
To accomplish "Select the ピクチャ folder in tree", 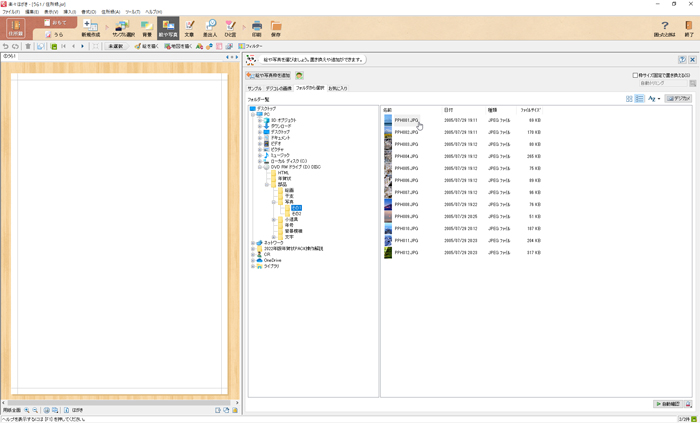I will tap(277, 149).
